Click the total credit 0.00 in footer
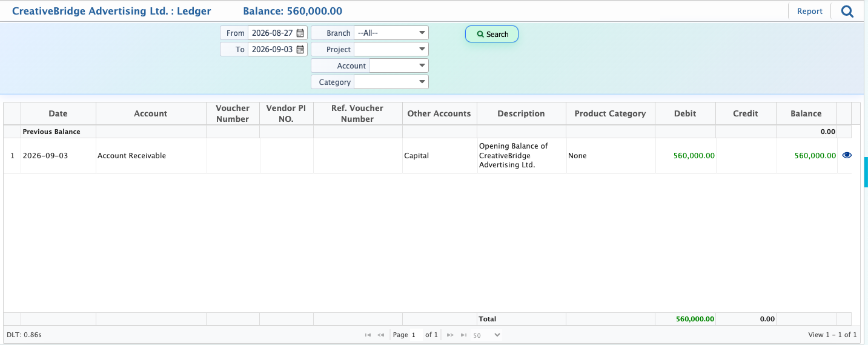The width and height of the screenshot is (868, 345). pos(767,319)
